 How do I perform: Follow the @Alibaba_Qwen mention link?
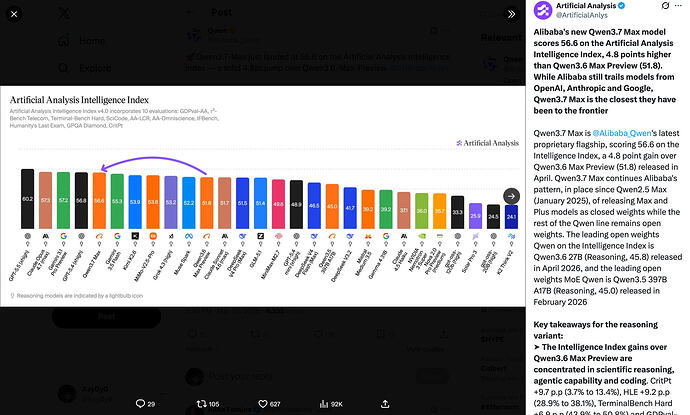click(x=621, y=133)
